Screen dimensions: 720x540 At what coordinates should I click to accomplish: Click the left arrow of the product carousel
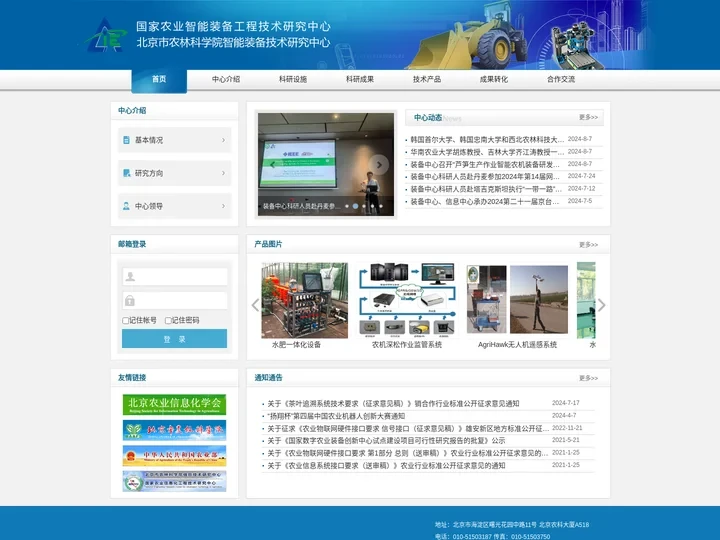pos(255,305)
